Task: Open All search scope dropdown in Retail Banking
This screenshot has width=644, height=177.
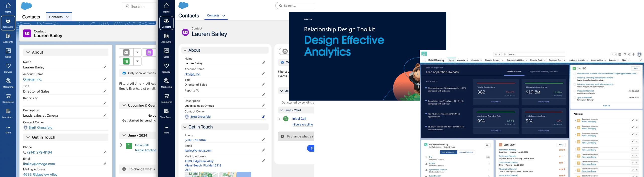Action: tap(497, 54)
